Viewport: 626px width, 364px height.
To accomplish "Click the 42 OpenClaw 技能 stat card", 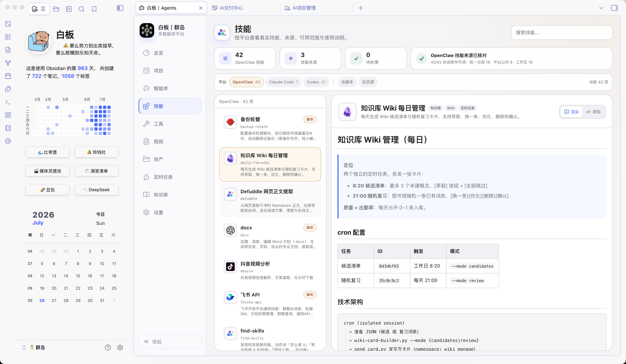I will pos(245,59).
